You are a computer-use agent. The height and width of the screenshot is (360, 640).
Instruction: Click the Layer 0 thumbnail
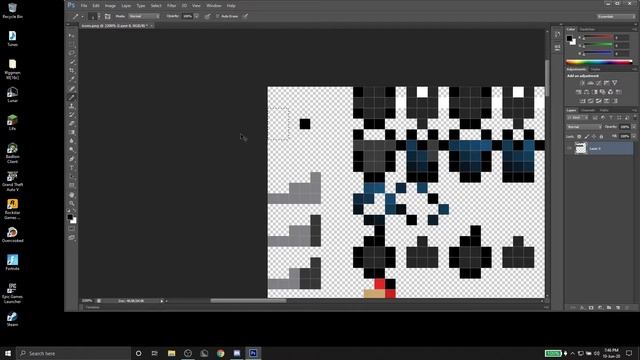[x=580, y=149]
